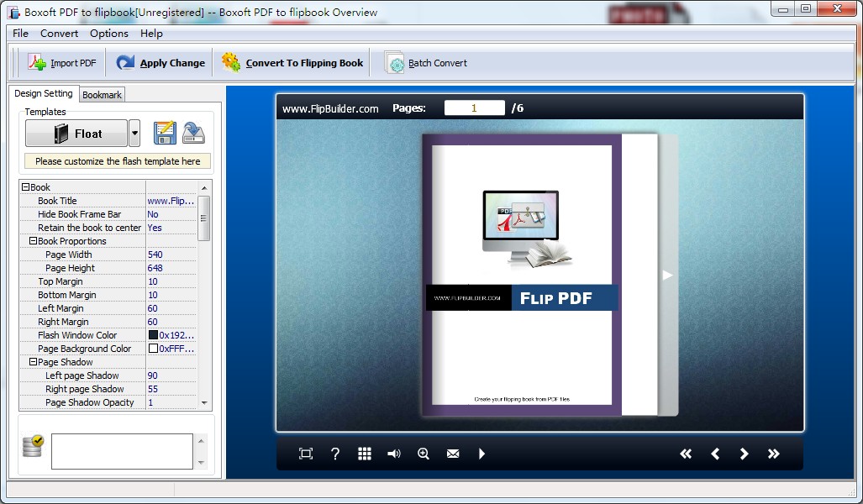Click Convert To Flipping Book button

[292, 63]
